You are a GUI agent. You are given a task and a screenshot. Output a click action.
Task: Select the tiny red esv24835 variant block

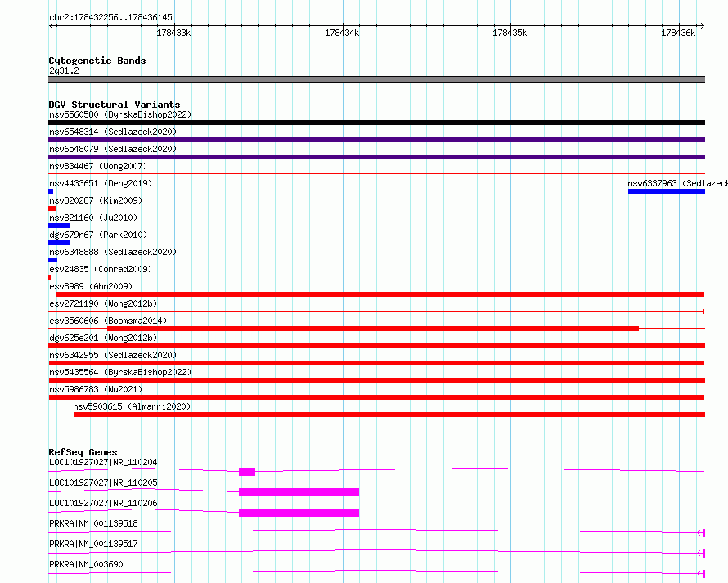coord(50,277)
